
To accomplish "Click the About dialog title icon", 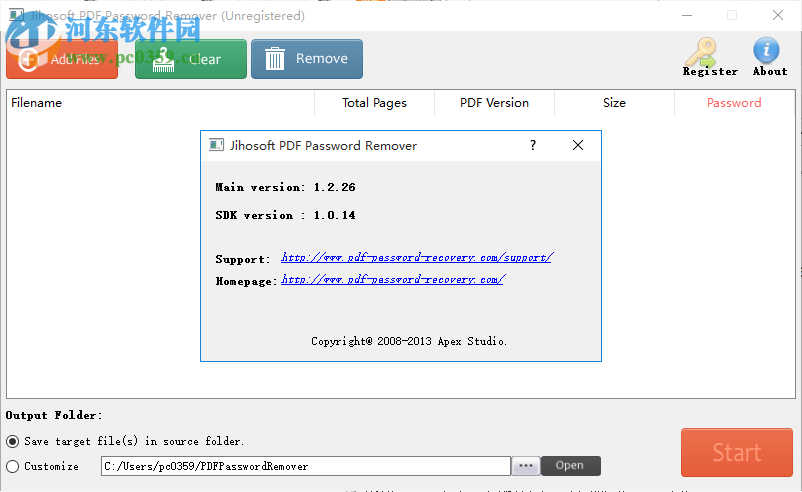I will point(216,145).
